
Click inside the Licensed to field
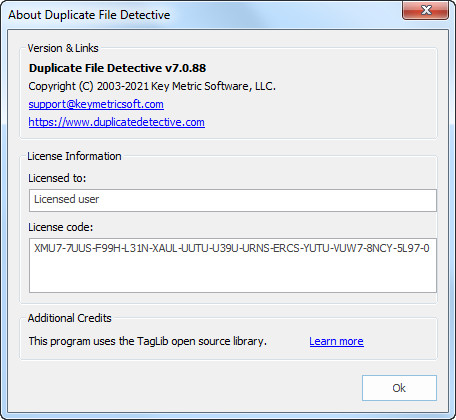pyautogui.click(x=233, y=200)
